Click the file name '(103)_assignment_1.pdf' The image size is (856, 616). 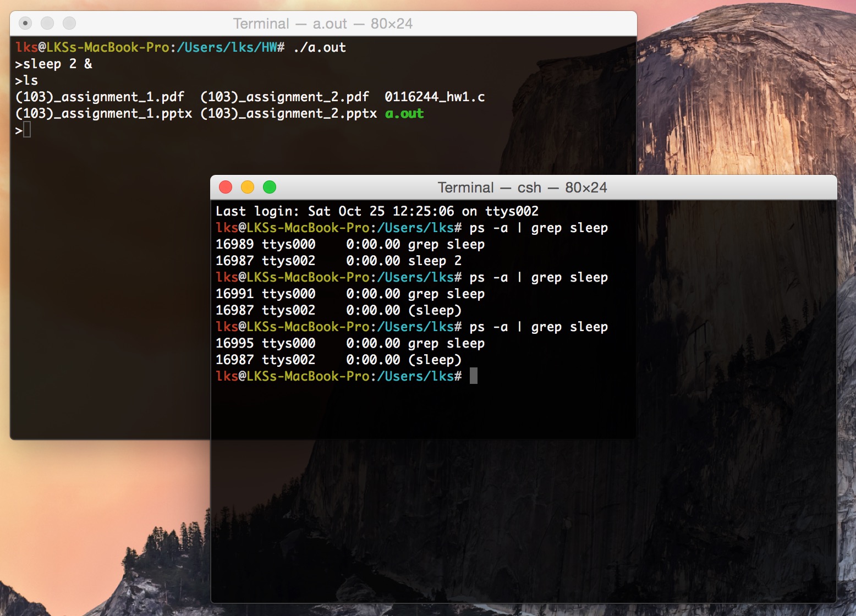coord(100,97)
